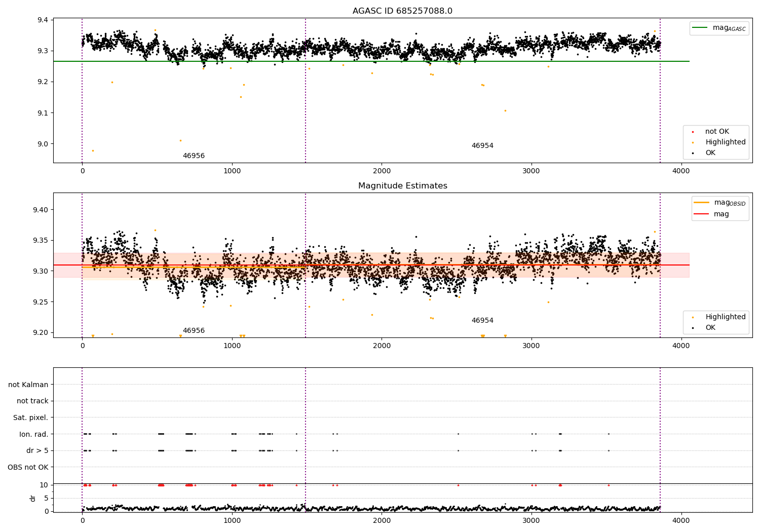This screenshot has width=760, height=532.
Task: Click the 9.20 y-axis tick of Magnitude Estimates plot
Action: coord(41,333)
